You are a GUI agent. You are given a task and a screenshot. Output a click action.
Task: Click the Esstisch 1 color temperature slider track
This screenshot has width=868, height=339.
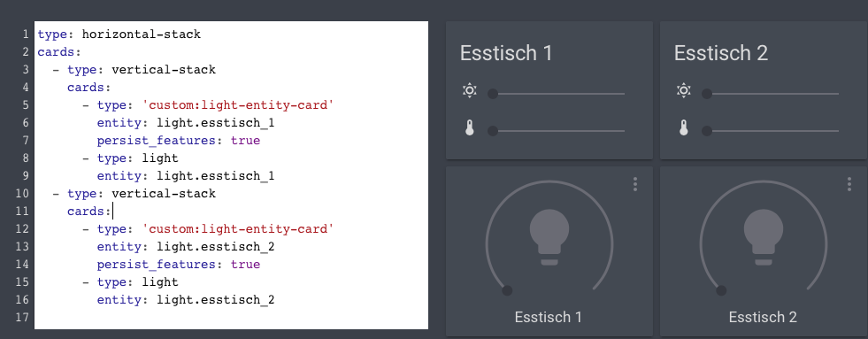pos(556,131)
